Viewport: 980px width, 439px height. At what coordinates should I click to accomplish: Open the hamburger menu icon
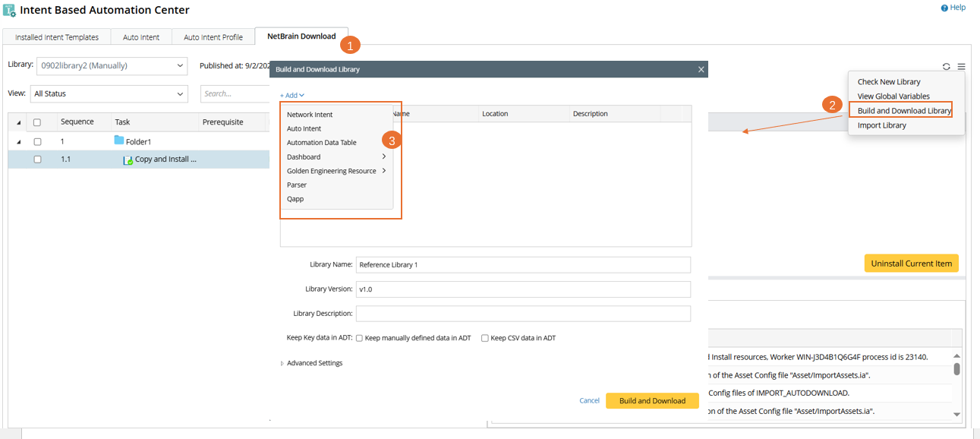click(x=961, y=67)
